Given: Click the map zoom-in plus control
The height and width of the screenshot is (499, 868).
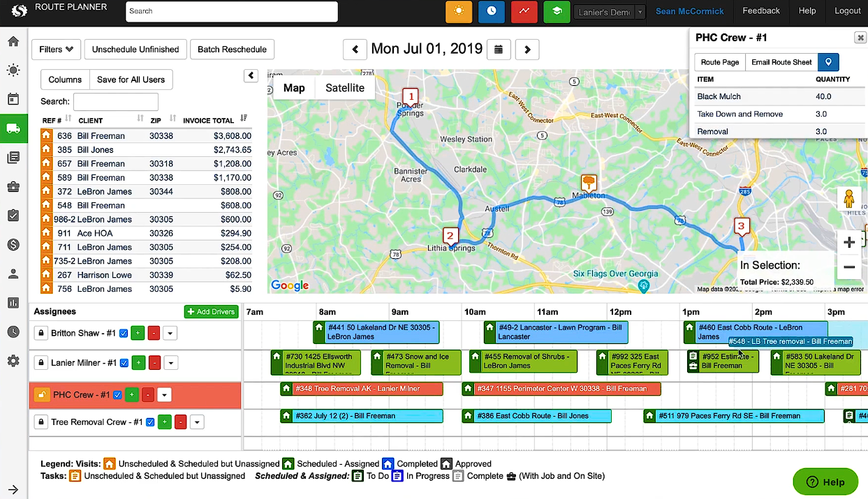Looking at the screenshot, I should tap(849, 242).
